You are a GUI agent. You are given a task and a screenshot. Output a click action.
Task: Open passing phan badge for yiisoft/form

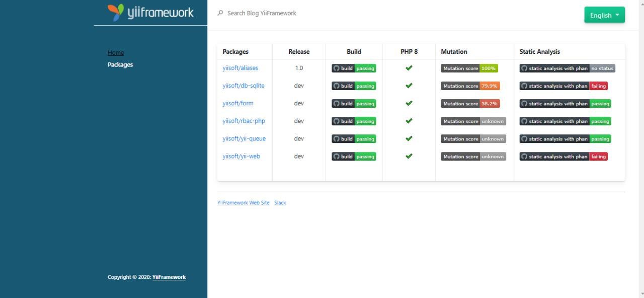tap(566, 104)
